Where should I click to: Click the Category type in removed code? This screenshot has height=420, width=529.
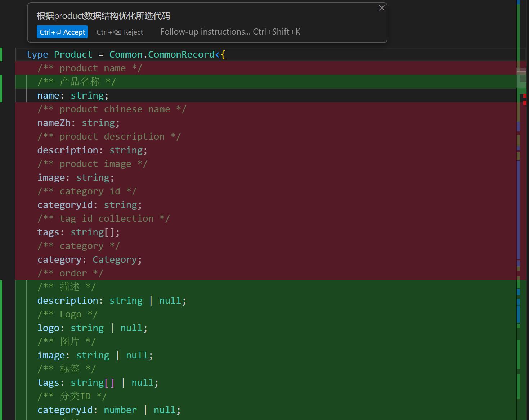pos(115,260)
